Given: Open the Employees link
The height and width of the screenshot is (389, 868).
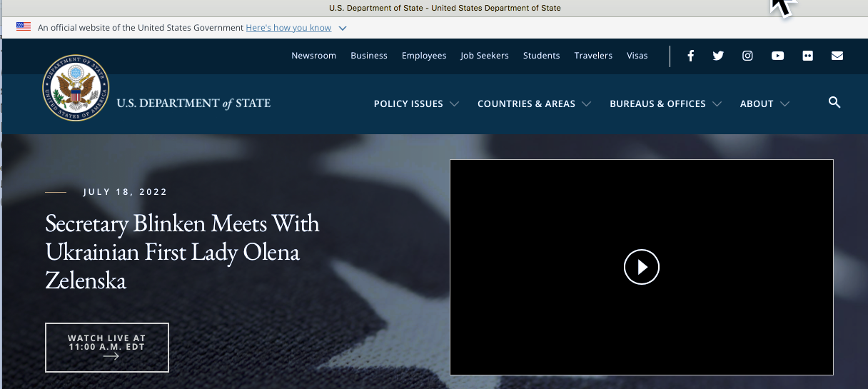Looking at the screenshot, I should click(x=424, y=56).
